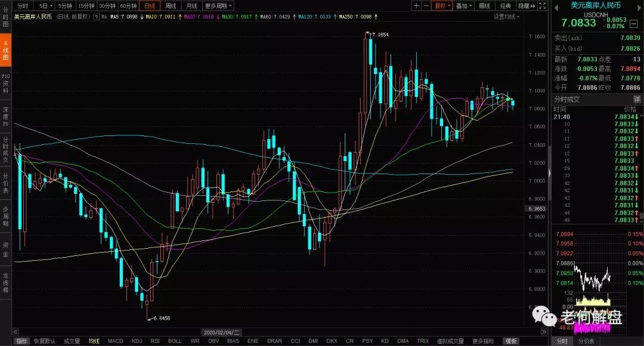644x346 pixels.
Task: Open MA help question mark icon
Action: coord(96,17)
